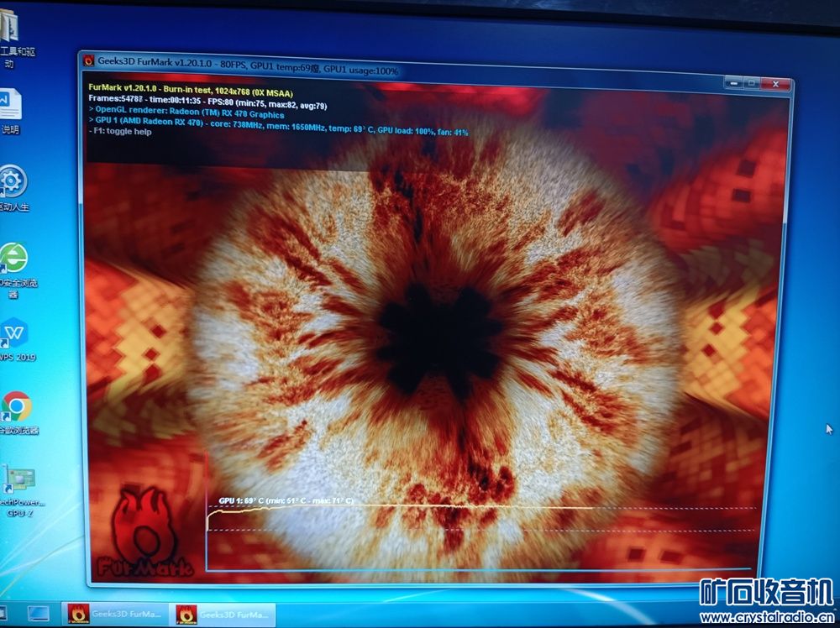Minimize the Geeks3D FurMark window
840x628 pixels.
coord(733,83)
